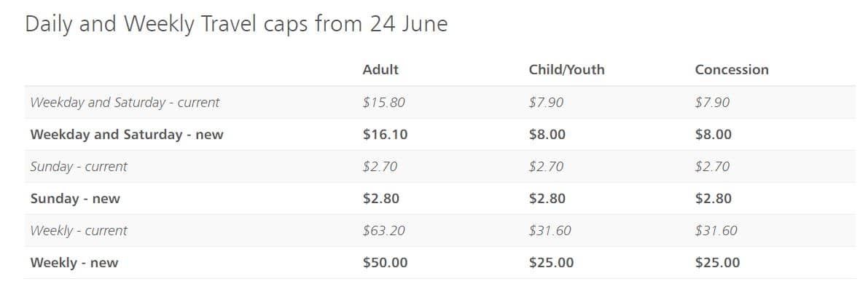Click the $2.70 Adult Sunday current value
Viewport: 868px width, 292px height.
pyautogui.click(x=380, y=167)
